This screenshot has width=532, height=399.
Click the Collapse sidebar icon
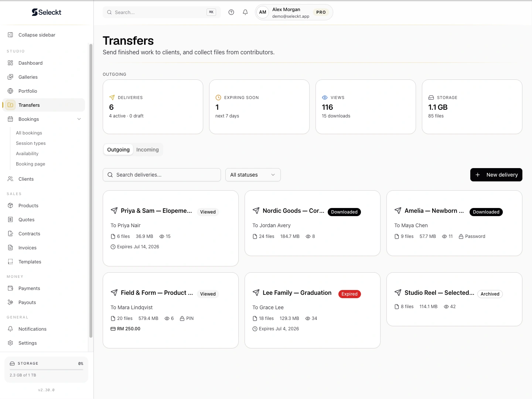[x=10, y=35]
